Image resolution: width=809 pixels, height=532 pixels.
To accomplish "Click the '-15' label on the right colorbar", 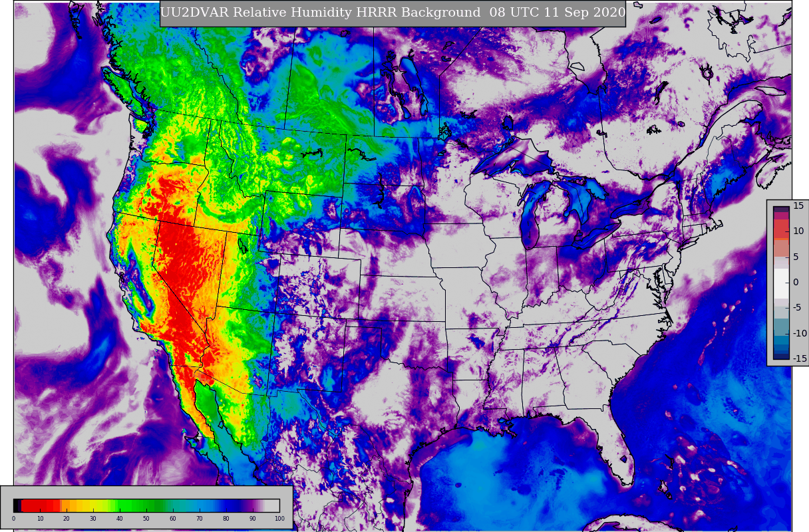I will click(799, 358).
